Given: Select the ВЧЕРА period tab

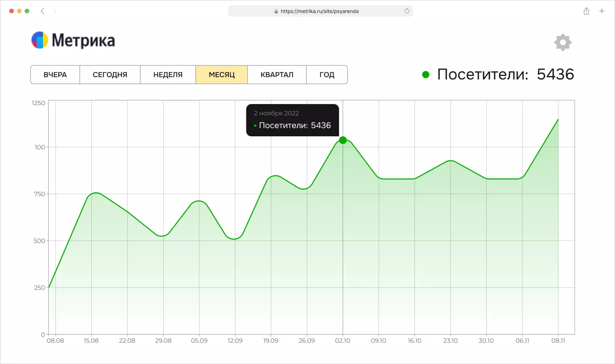Looking at the screenshot, I should pyautogui.click(x=55, y=75).
